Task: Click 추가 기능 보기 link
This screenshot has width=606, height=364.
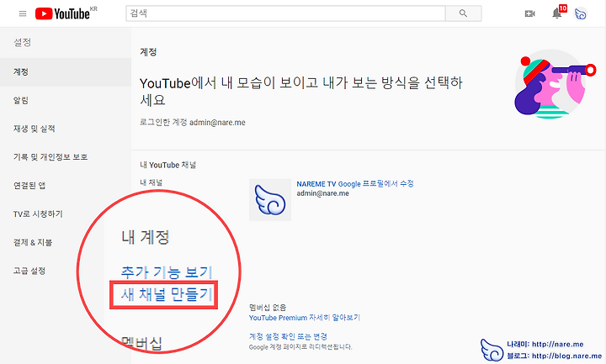Action: pos(166,272)
